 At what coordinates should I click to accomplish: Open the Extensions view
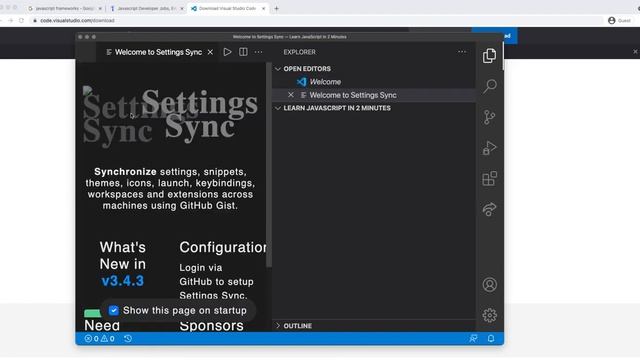tap(489, 178)
